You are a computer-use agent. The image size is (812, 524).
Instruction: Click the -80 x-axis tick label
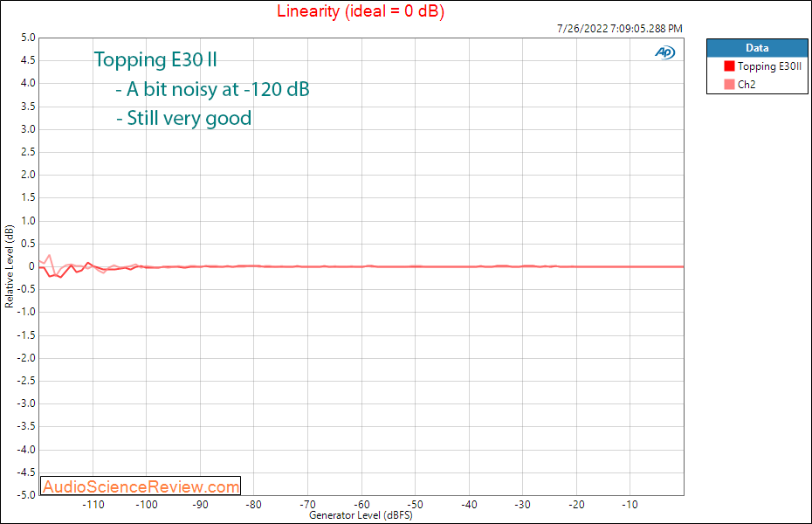(254, 504)
